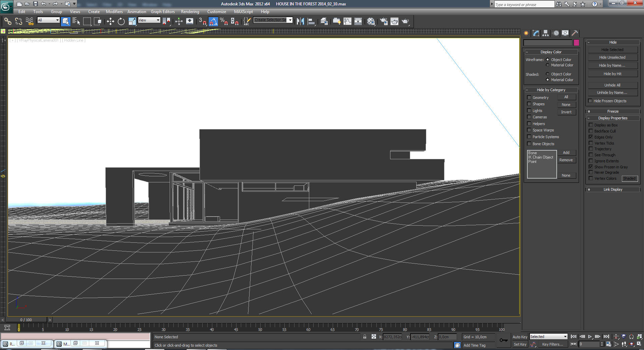Toggle the Spinner Snap icon
644x350 pixels.
[234, 21]
